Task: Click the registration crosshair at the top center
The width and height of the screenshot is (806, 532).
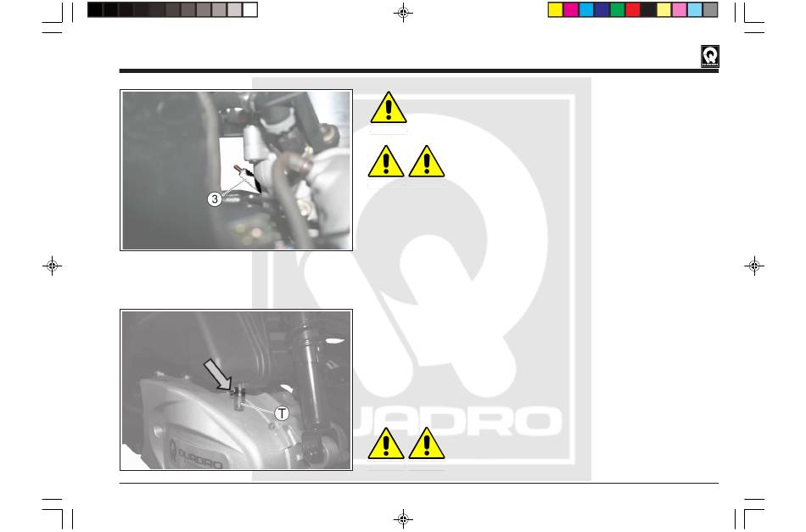Action: pos(404,13)
